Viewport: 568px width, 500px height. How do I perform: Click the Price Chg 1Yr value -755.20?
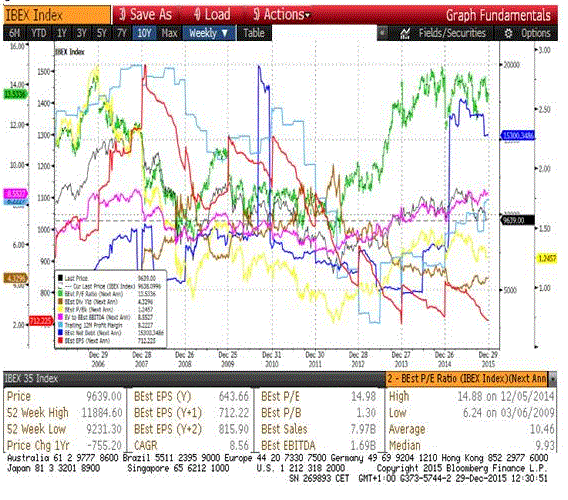point(104,445)
